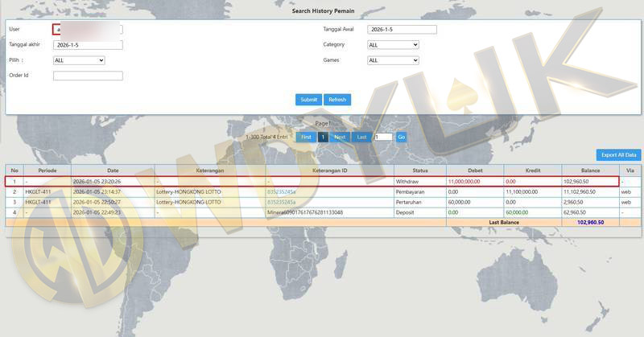The height and width of the screenshot is (337, 644).
Task: Click the page number input box
Action: [383, 138]
